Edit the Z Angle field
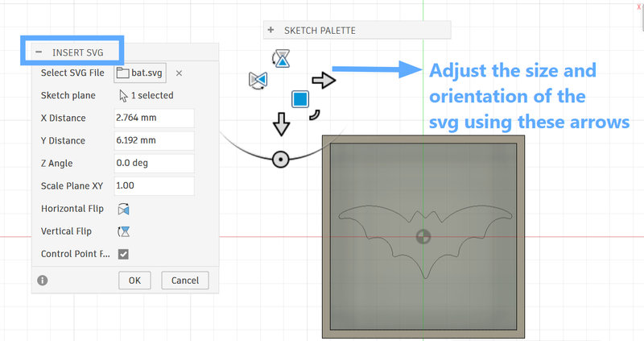The image size is (644, 341). click(154, 163)
